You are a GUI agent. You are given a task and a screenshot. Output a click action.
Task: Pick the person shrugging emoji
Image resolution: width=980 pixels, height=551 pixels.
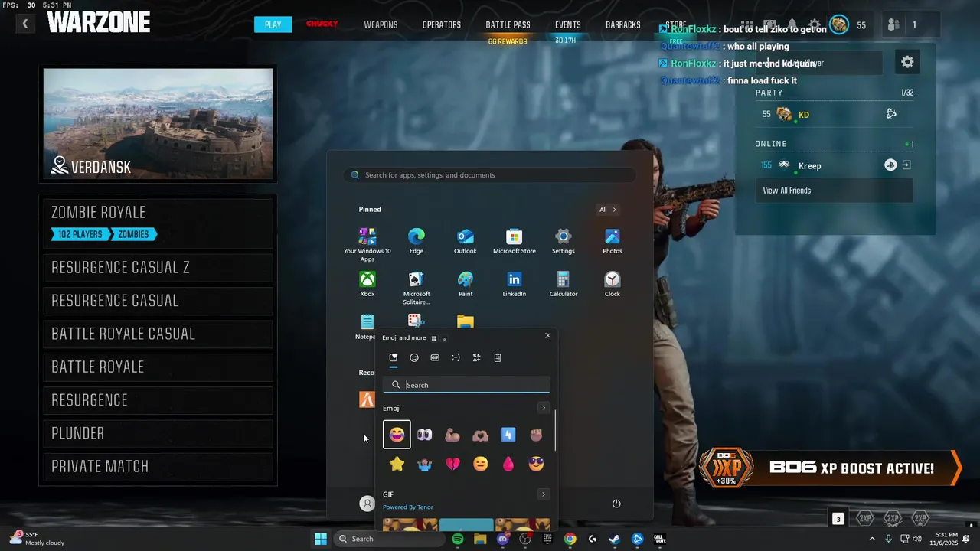pyautogui.click(x=424, y=464)
